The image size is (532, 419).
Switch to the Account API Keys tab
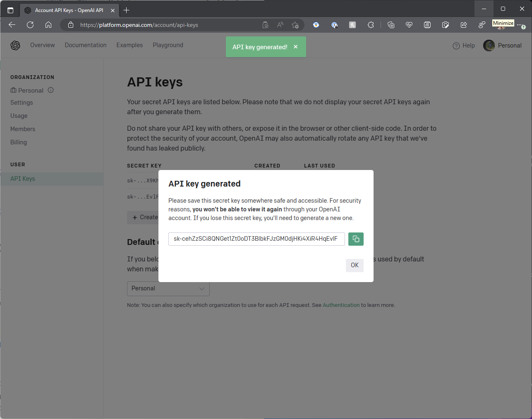point(69,10)
